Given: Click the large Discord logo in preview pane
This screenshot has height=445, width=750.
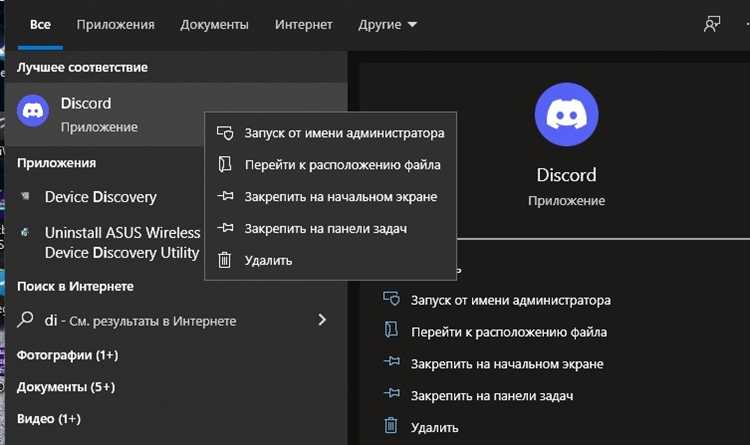Looking at the screenshot, I should [x=566, y=114].
